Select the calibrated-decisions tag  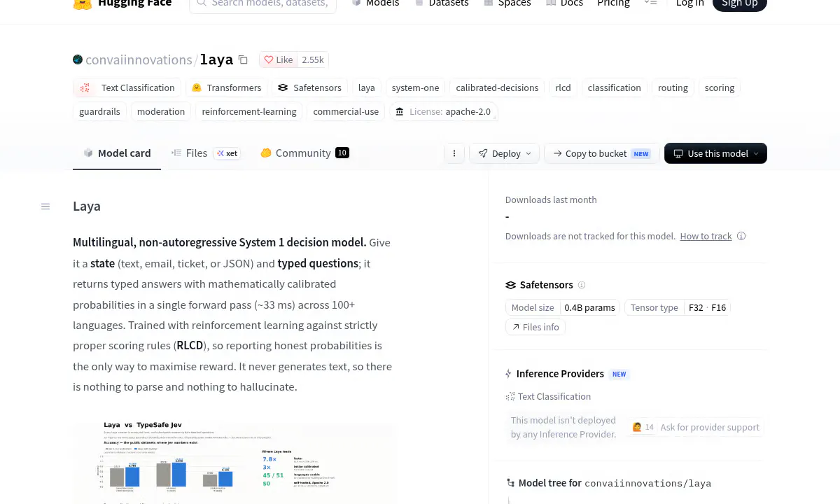(497, 87)
